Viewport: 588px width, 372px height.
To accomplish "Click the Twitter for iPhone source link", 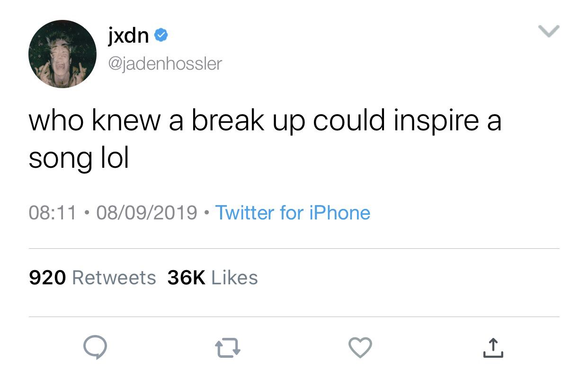I will point(293,213).
